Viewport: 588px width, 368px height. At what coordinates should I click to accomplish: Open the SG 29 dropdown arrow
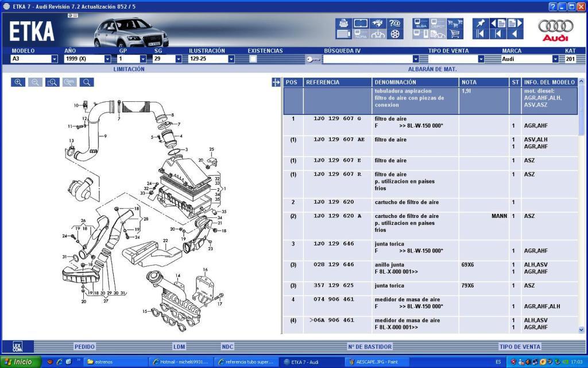(179, 59)
